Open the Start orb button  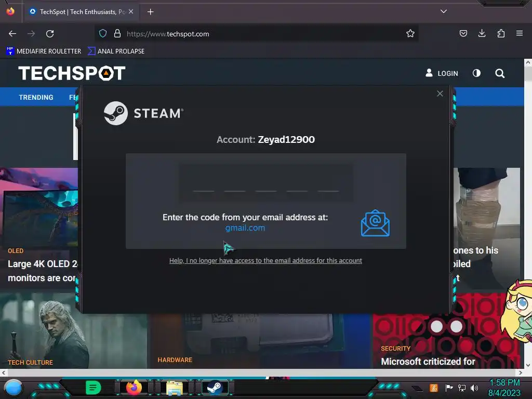click(x=13, y=388)
